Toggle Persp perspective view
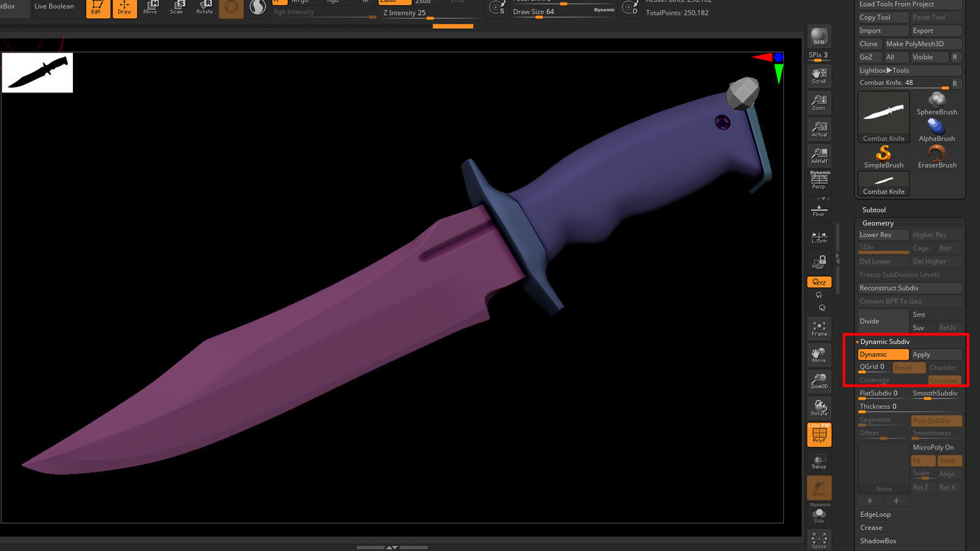Image resolution: width=980 pixels, height=551 pixels. click(819, 181)
